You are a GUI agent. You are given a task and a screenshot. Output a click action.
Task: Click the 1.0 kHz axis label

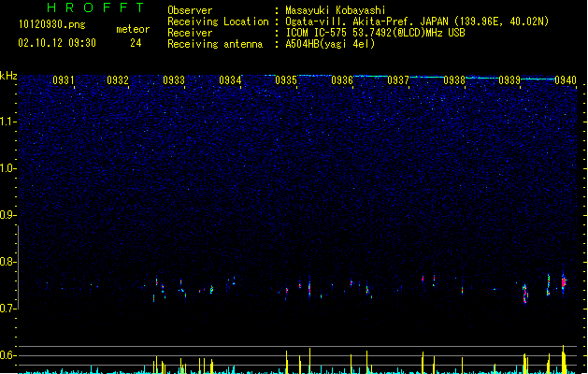pyautogui.click(x=8, y=168)
